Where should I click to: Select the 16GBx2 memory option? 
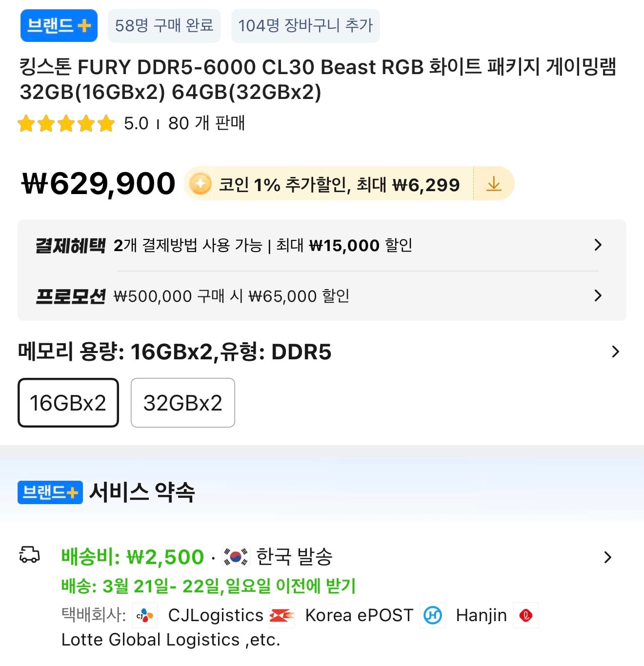click(x=68, y=402)
